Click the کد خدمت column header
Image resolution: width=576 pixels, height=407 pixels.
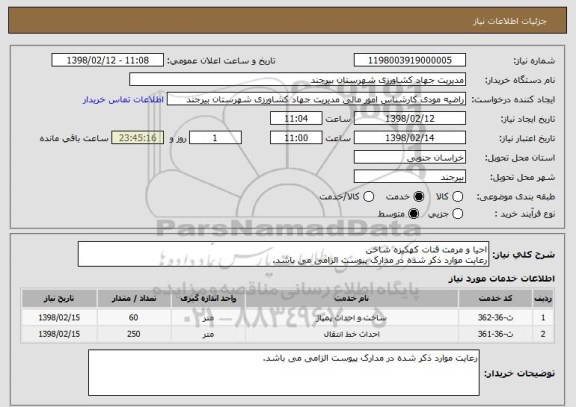coord(495,298)
